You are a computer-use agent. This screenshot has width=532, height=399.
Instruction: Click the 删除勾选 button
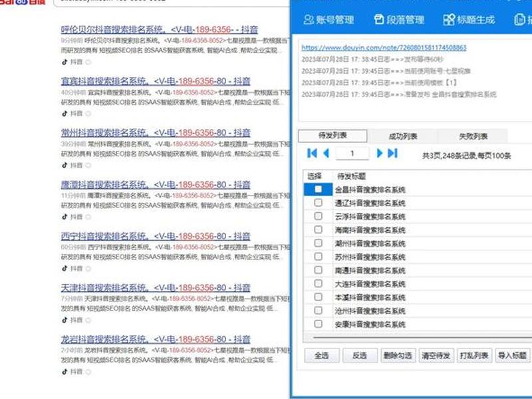coord(398,355)
